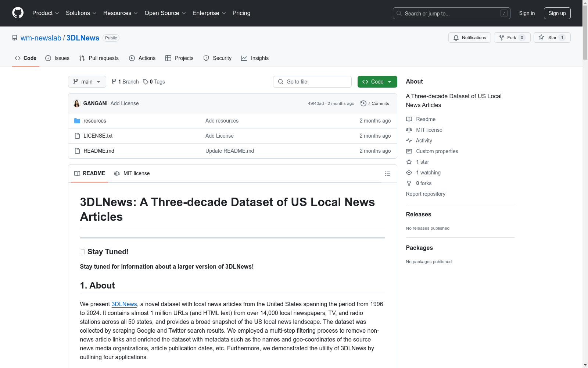Click the Public visibility badge
The image size is (588, 368).
tap(111, 38)
